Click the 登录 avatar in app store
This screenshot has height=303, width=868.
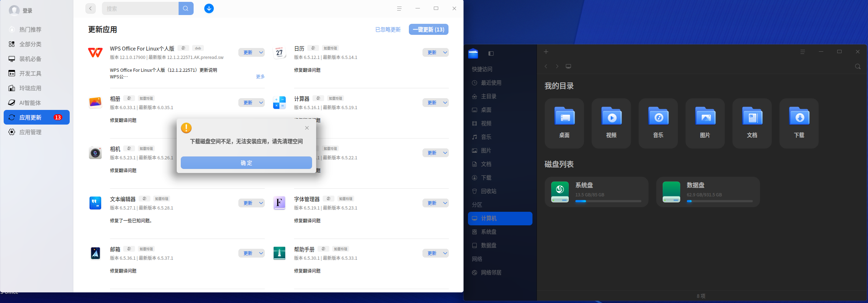pos(14,11)
